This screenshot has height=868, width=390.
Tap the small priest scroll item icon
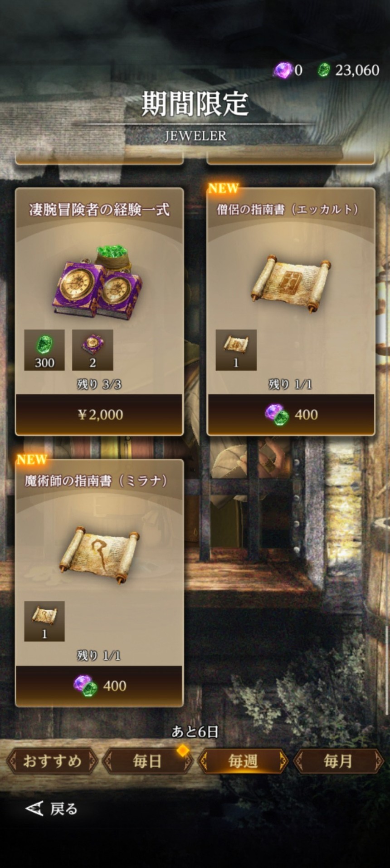(x=236, y=350)
